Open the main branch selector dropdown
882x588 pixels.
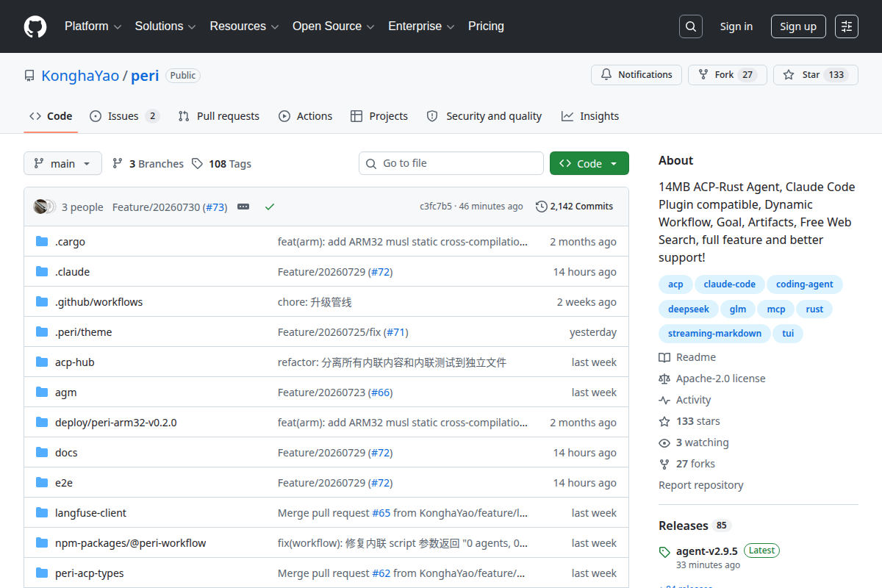pyautogui.click(x=62, y=163)
